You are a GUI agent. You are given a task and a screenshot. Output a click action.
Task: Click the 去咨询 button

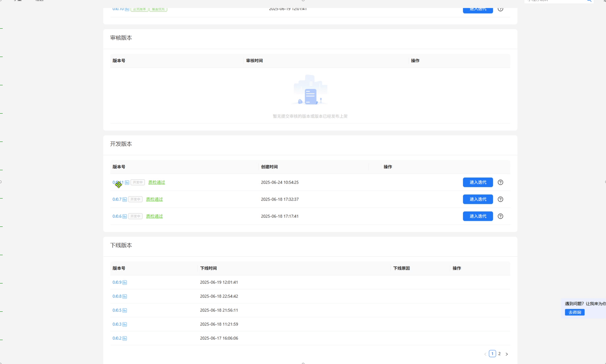[x=574, y=312]
